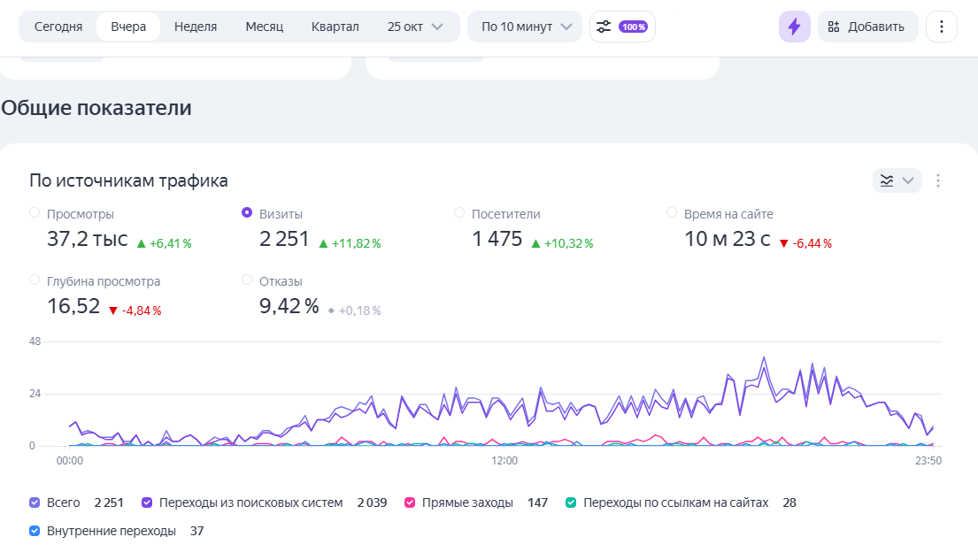Viewport: 978px width, 560px height.
Task: Open the top-right three-dot menu
Action: click(x=941, y=27)
